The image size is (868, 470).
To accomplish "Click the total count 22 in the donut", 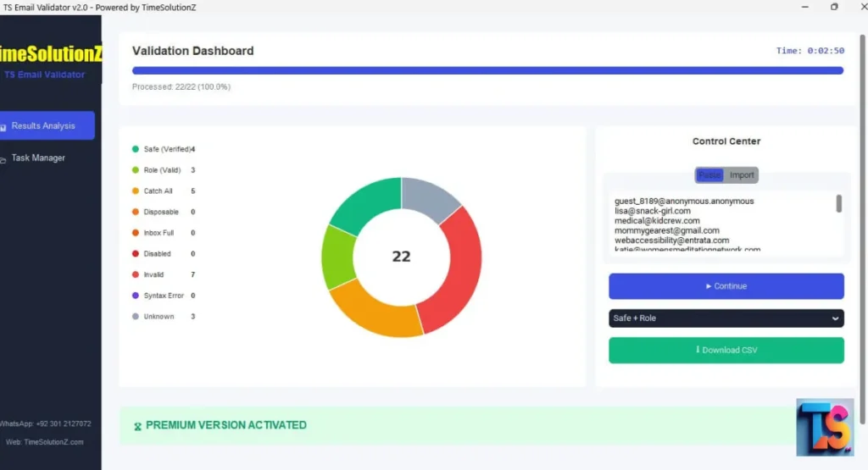I will [401, 257].
